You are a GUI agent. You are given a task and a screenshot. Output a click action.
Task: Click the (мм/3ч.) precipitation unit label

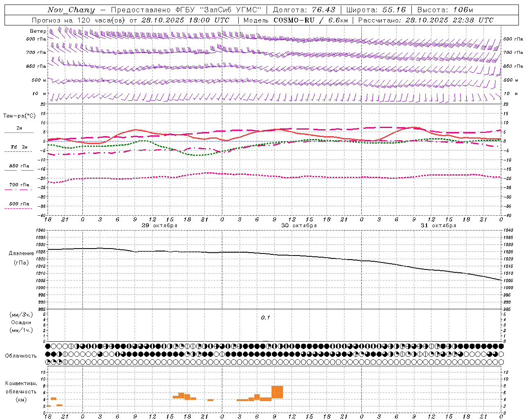pos(21,315)
